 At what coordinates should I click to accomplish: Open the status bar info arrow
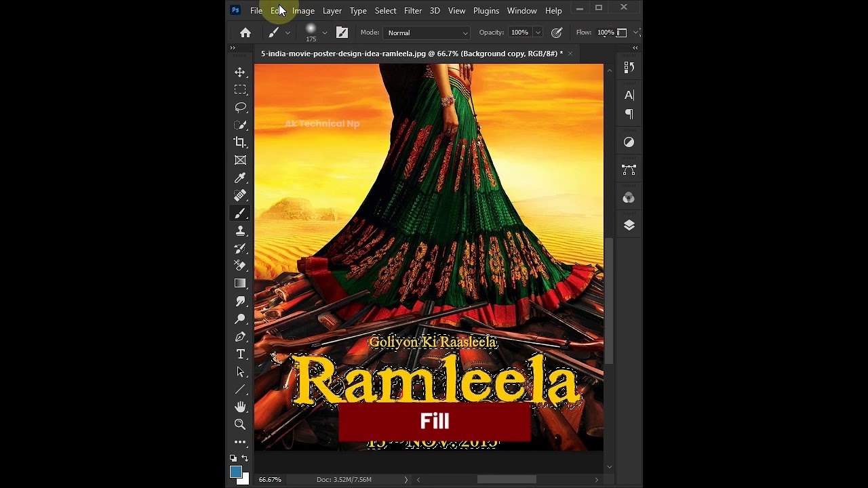(x=406, y=480)
